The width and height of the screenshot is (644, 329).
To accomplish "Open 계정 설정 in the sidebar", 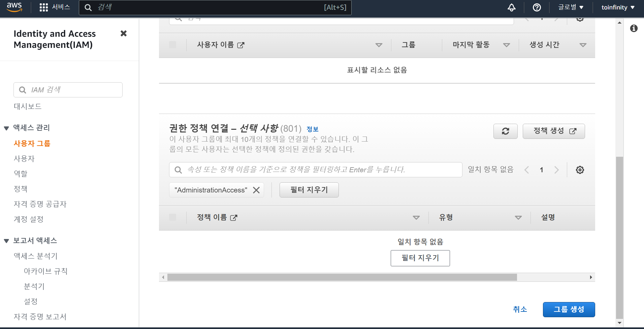I will click(29, 219).
